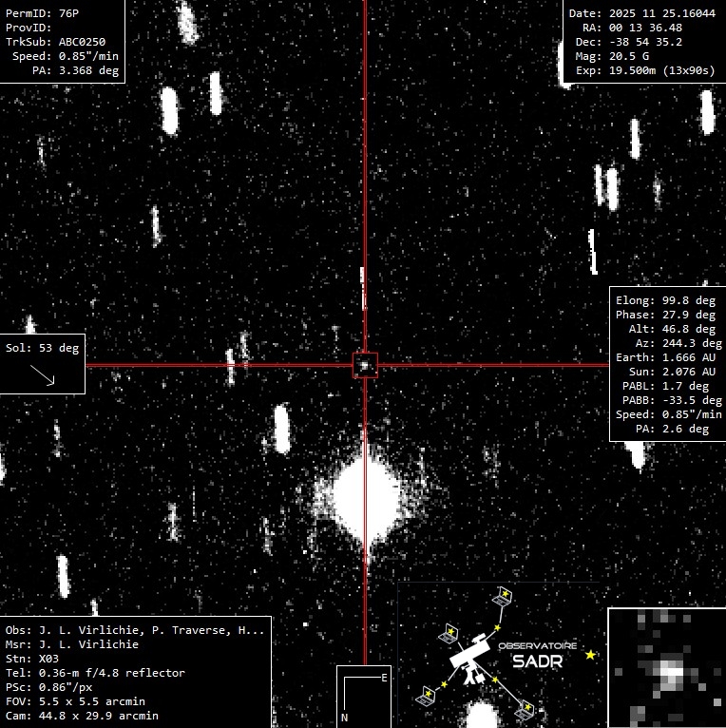Click the TrkSub: ABC0250 label
726x728 pixels.
pyautogui.click(x=56, y=42)
